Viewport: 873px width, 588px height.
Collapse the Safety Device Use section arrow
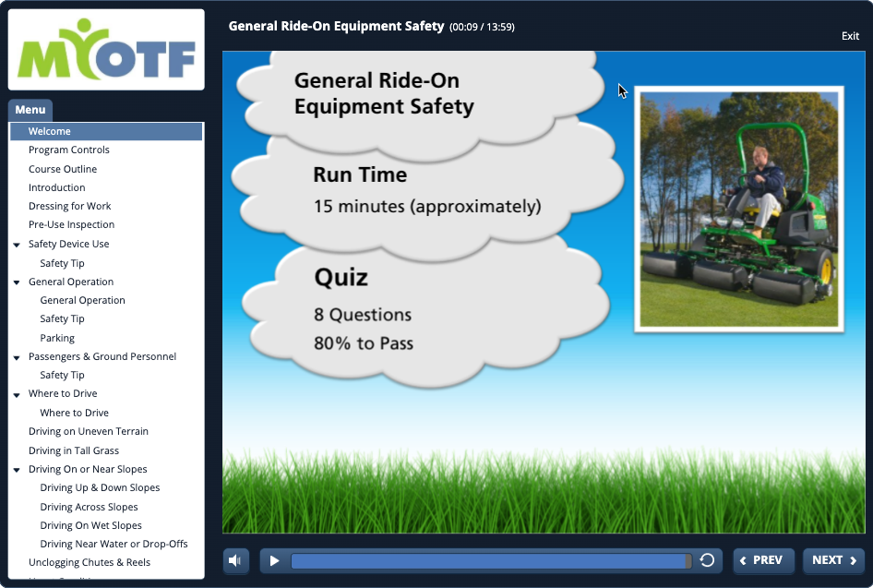(17, 245)
